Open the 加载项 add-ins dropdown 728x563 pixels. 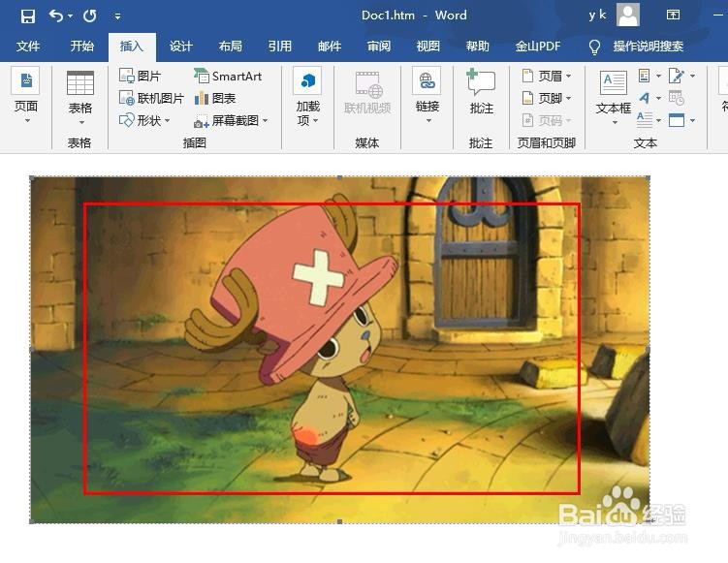coord(308,97)
